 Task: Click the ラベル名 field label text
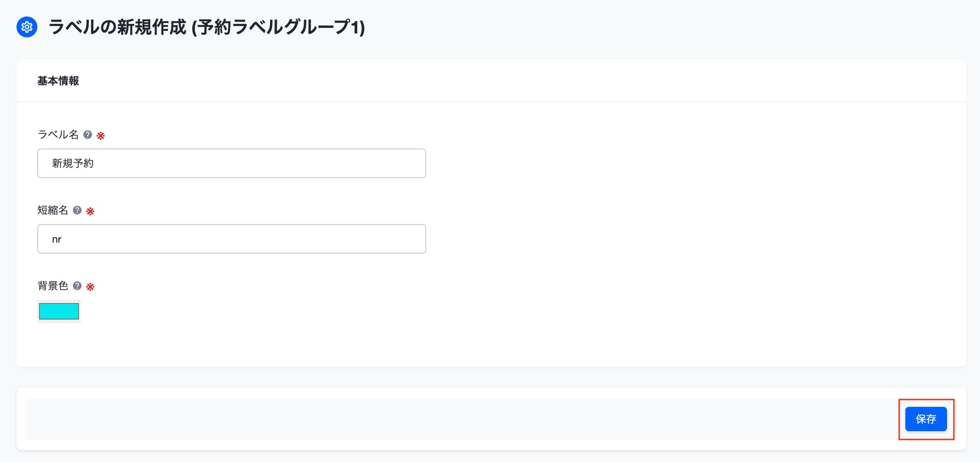58,135
